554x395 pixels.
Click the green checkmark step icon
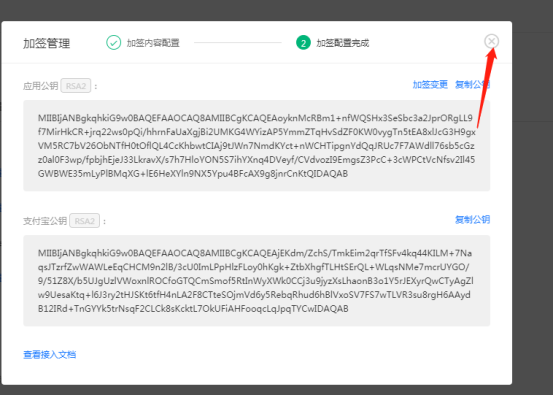(113, 43)
